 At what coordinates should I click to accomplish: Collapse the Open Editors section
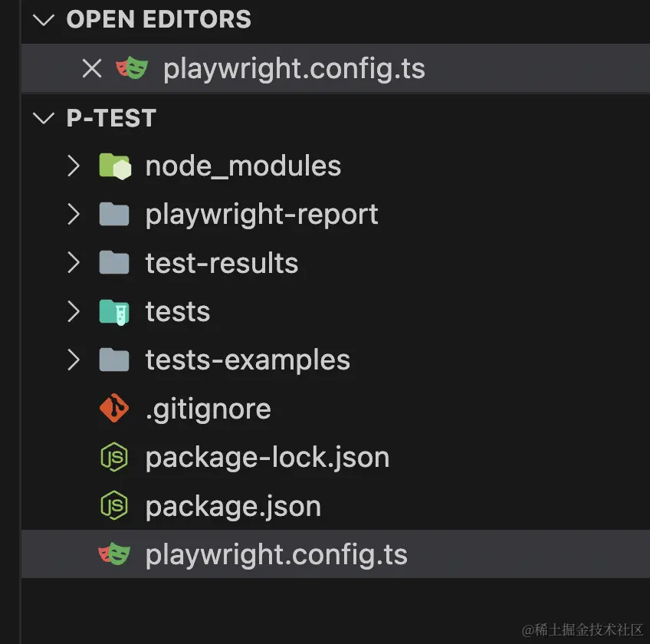[x=44, y=20]
